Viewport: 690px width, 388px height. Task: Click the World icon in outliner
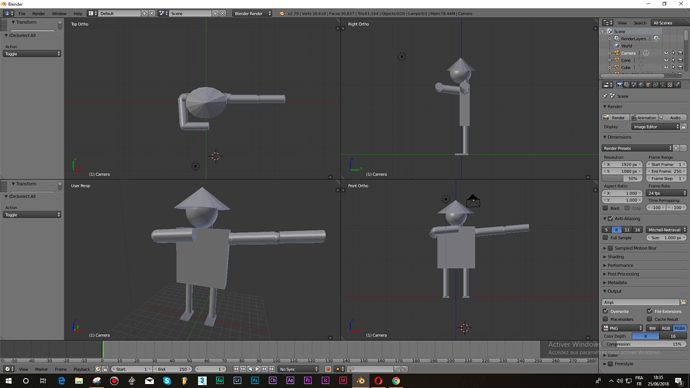(617, 45)
